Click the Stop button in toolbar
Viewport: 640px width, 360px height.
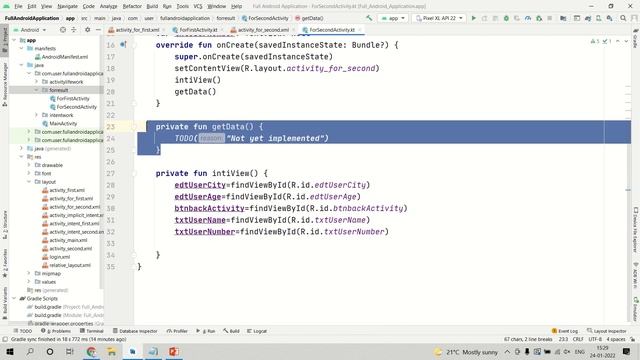coord(550,18)
